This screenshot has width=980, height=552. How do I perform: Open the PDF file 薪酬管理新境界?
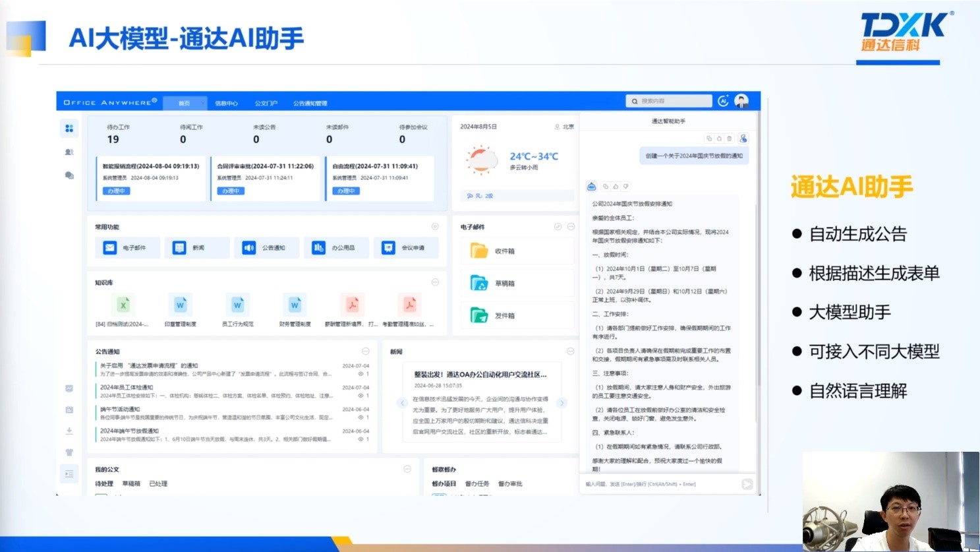(352, 311)
